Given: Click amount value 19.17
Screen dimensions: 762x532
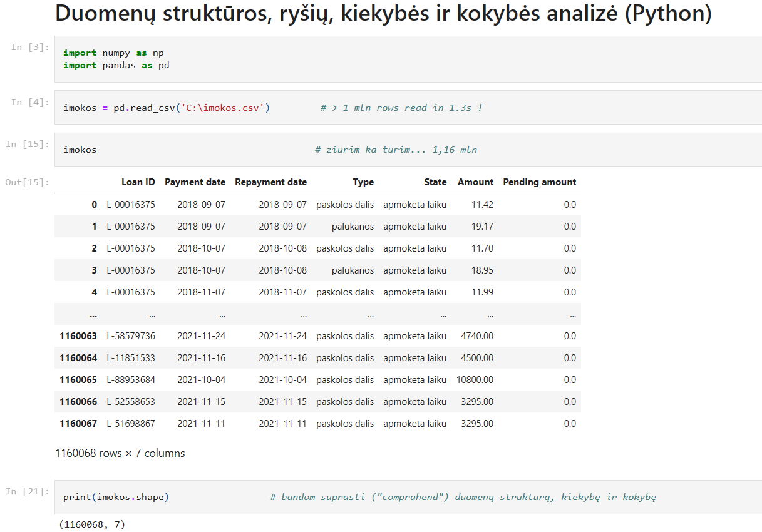Looking at the screenshot, I should coord(482,227).
